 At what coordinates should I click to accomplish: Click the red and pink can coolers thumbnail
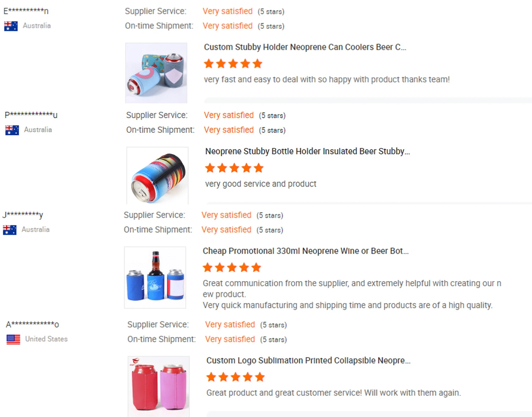(x=159, y=386)
